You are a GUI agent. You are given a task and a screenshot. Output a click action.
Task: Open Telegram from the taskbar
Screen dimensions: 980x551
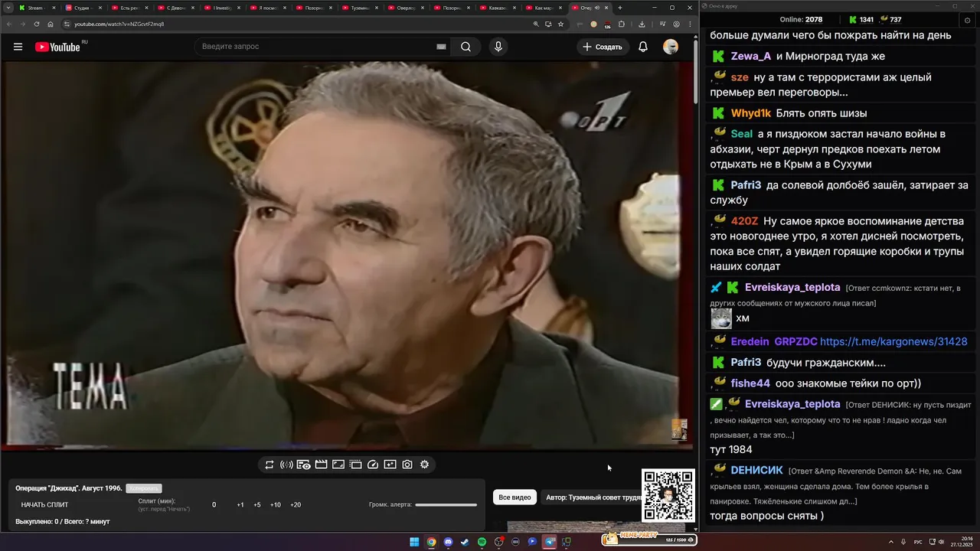[549, 542]
